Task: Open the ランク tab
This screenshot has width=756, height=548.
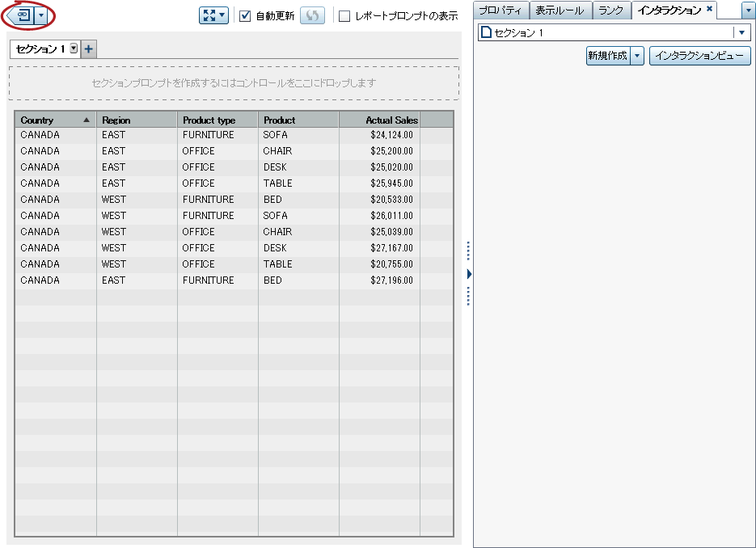Action: tap(610, 11)
